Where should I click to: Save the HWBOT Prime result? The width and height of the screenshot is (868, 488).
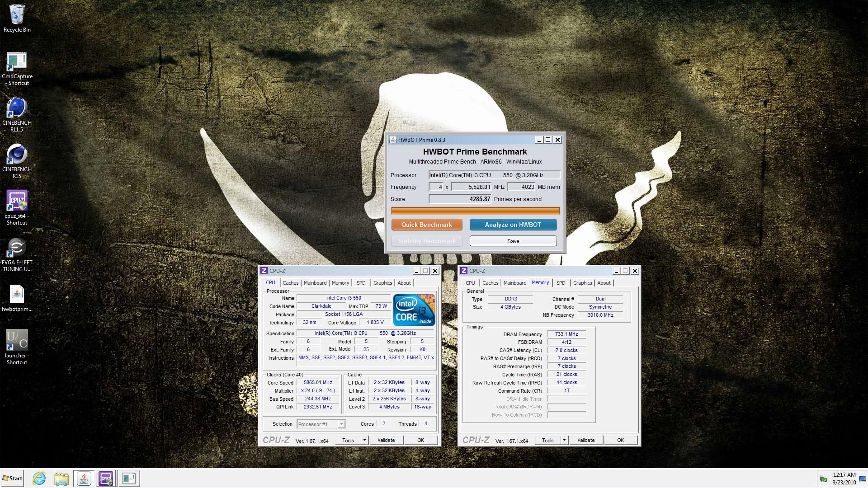click(x=513, y=241)
